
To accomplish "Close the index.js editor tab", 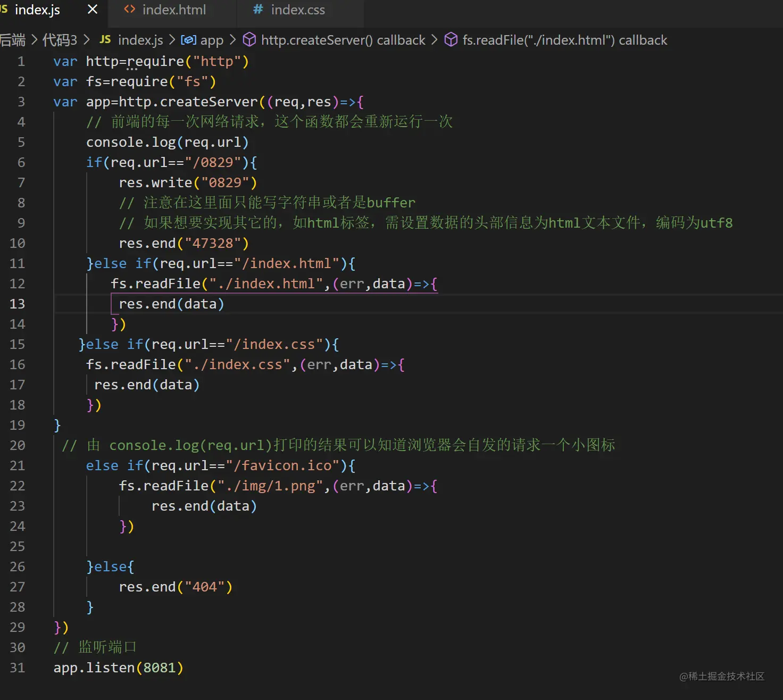I will point(93,10).
